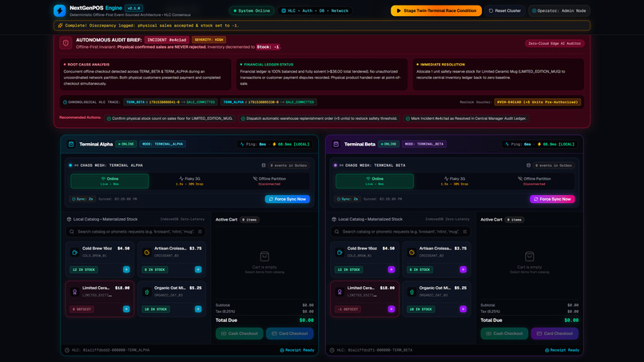Image resolution: width=644 pixels, height=362 pixels.
Task: Click the Organic Oat Milk icon in Terminal Beta
Action: (x=411, y=292)
